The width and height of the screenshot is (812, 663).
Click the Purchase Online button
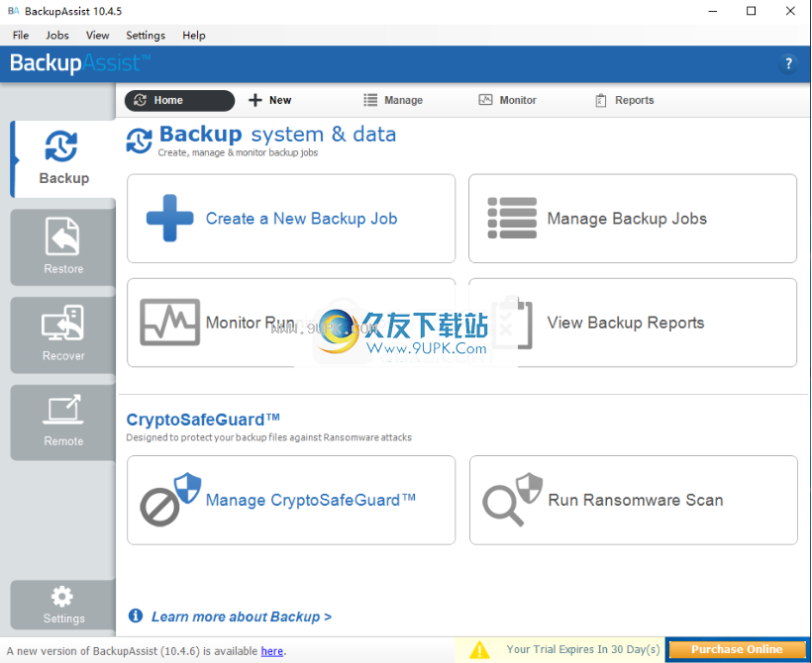click(737, 649)
